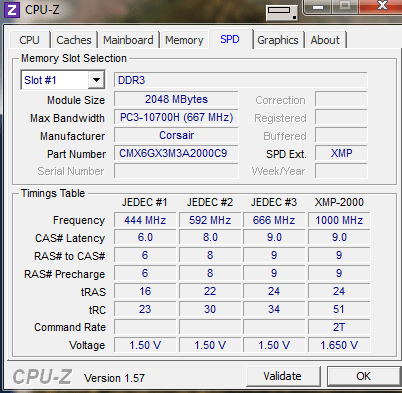Click the empty Buffered field
Image resolution: width=402 pixels, height=393 pixels.
[x=341, y=135]
